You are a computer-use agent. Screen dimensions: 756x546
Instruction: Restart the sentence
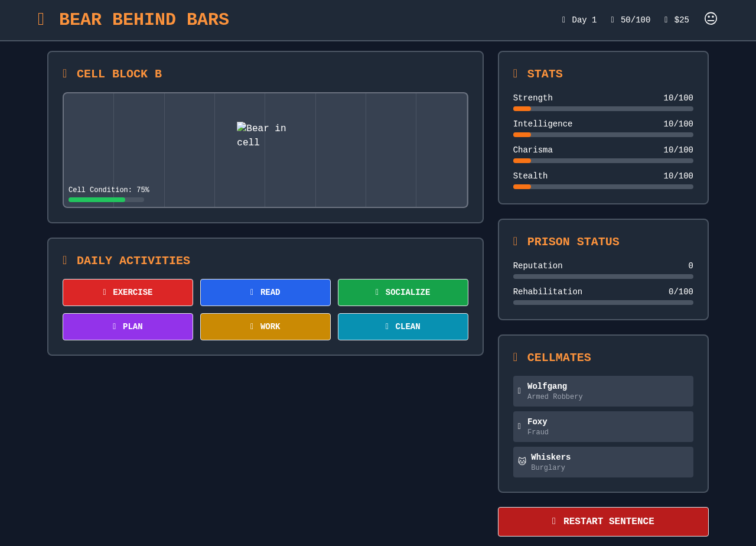[603, 522]
